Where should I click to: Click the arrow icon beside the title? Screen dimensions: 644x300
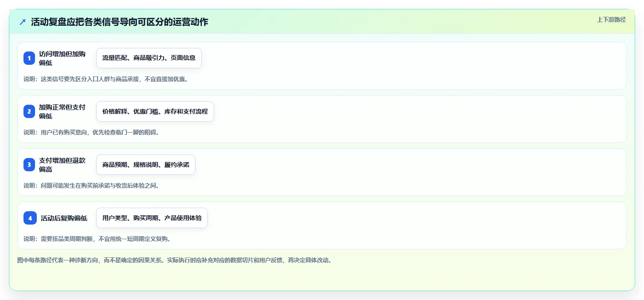click(23, 22)
